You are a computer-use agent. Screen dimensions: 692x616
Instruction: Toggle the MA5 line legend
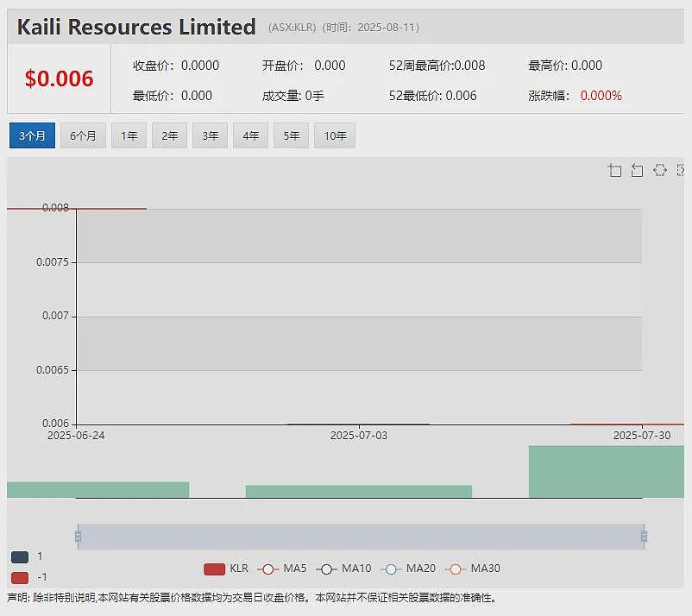coord(281,569)
